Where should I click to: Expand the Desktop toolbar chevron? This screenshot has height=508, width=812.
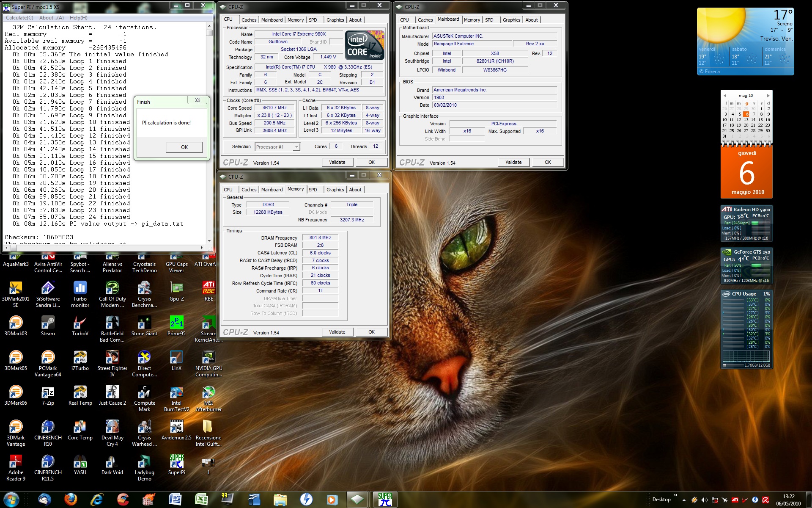tap(675, 495)
